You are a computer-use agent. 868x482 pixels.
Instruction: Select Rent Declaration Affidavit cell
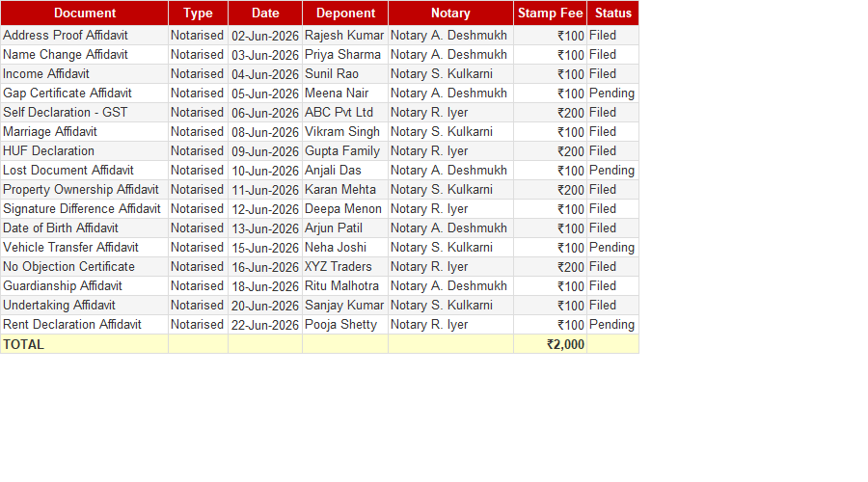85,325
